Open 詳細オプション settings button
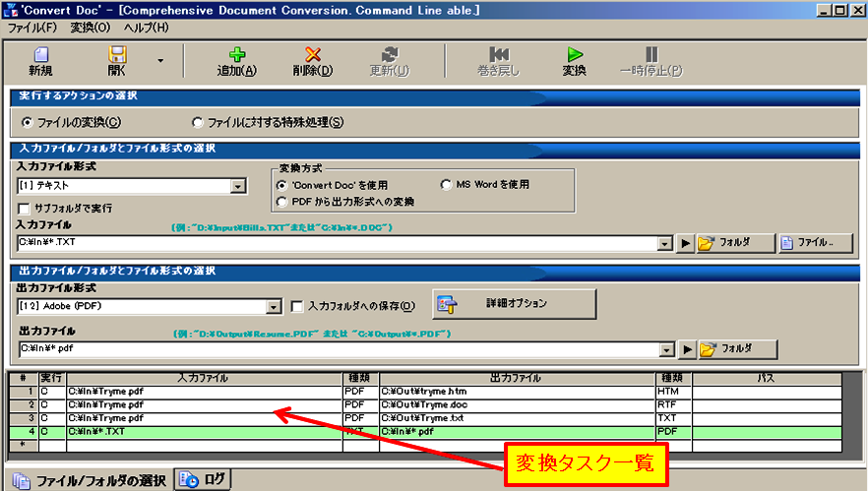 coord(514,303)
